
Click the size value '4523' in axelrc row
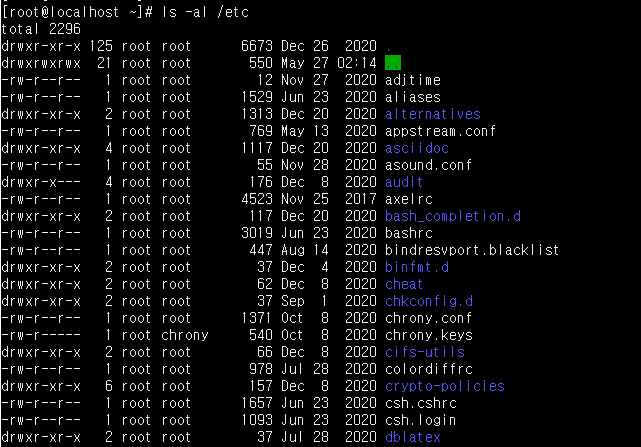pyautogui.click(x=257, y=199)
